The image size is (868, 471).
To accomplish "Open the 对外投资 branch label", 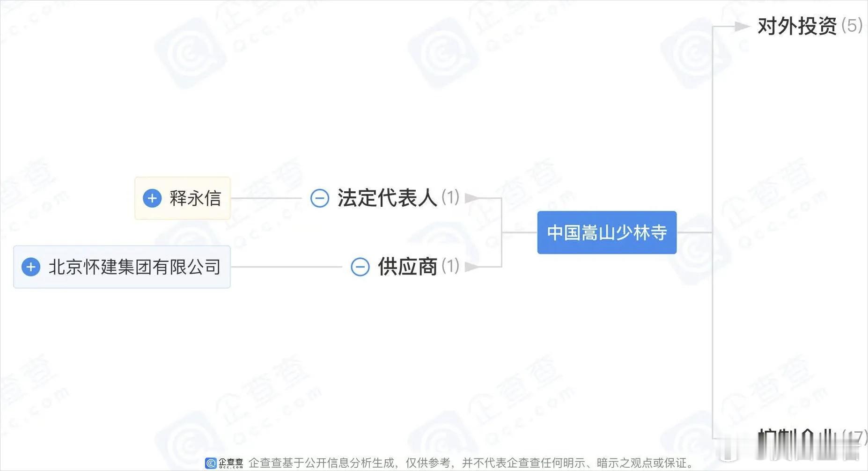I will coord(797,26).
